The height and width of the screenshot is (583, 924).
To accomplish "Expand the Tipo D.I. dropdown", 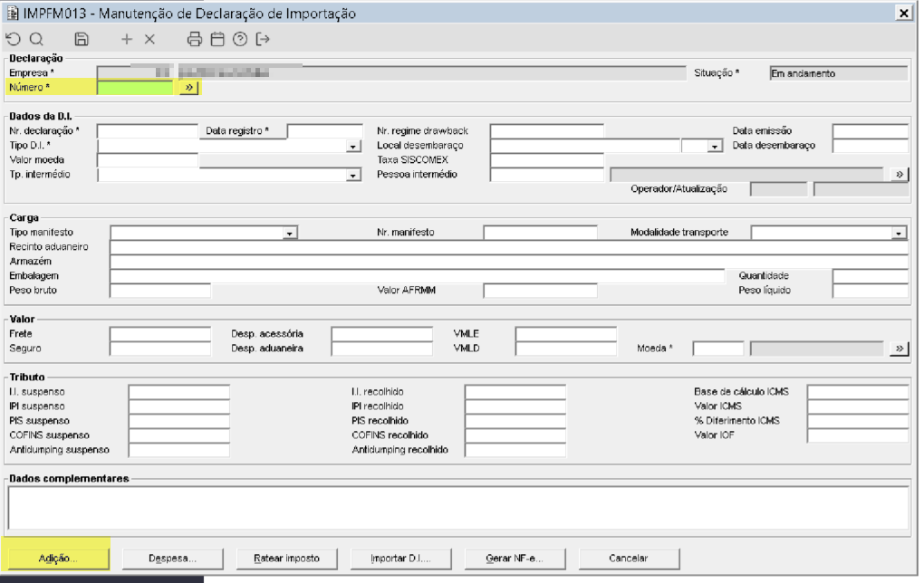I will click(353, 146).
